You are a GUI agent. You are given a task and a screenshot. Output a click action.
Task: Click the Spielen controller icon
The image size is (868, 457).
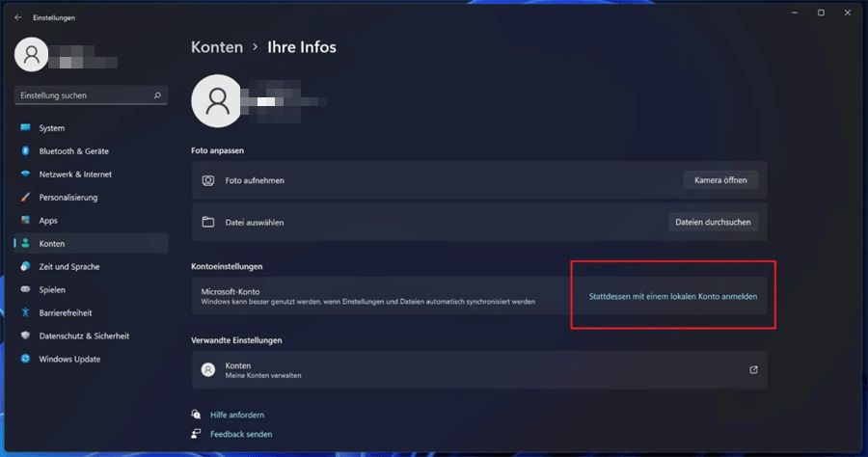pyautogui.click(x=25, y=289)
